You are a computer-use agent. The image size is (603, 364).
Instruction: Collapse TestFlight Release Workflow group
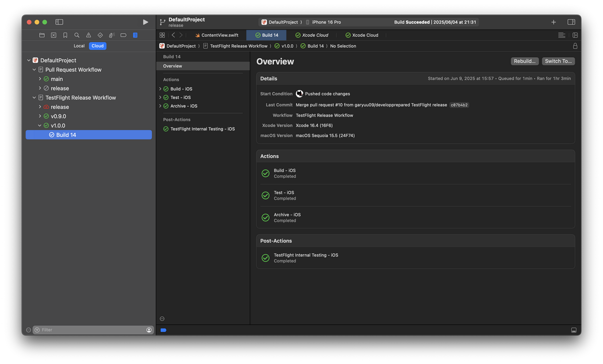click(34, 98)
